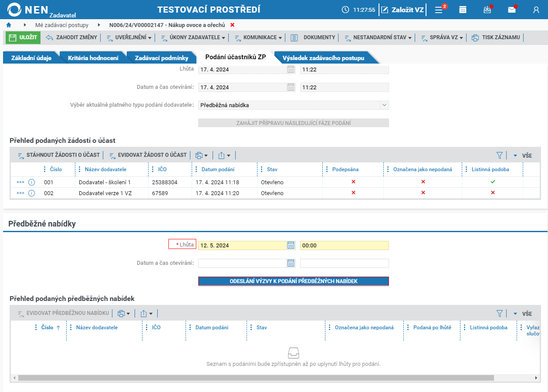Open column menu for Listinná podoba in žádosti table
Viewport: 548px width, 392px height.
[467, 169]
